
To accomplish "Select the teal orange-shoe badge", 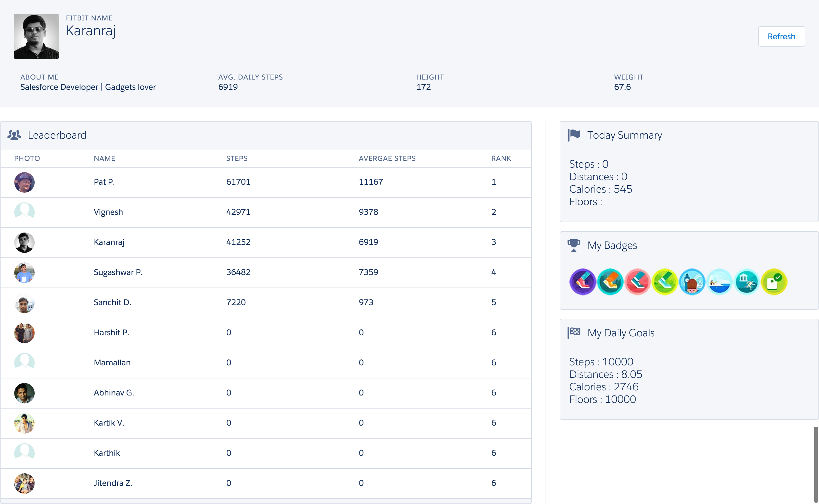I will [610, 282].
